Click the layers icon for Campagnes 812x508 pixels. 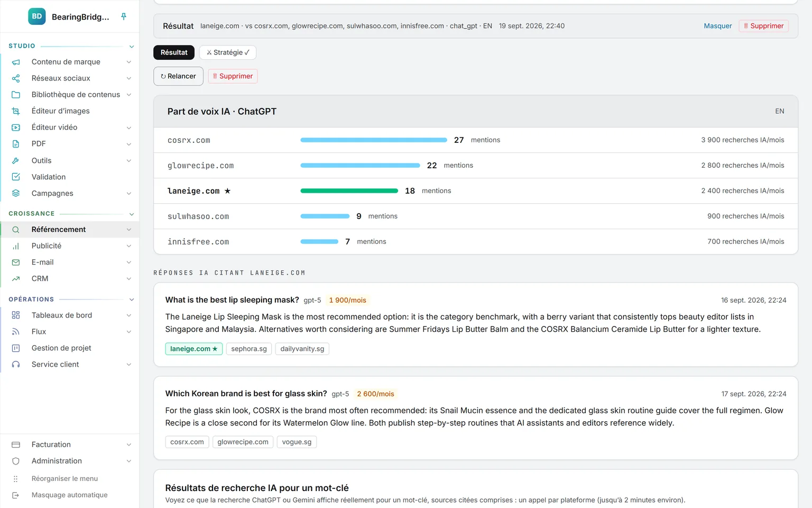click(16, 193)
